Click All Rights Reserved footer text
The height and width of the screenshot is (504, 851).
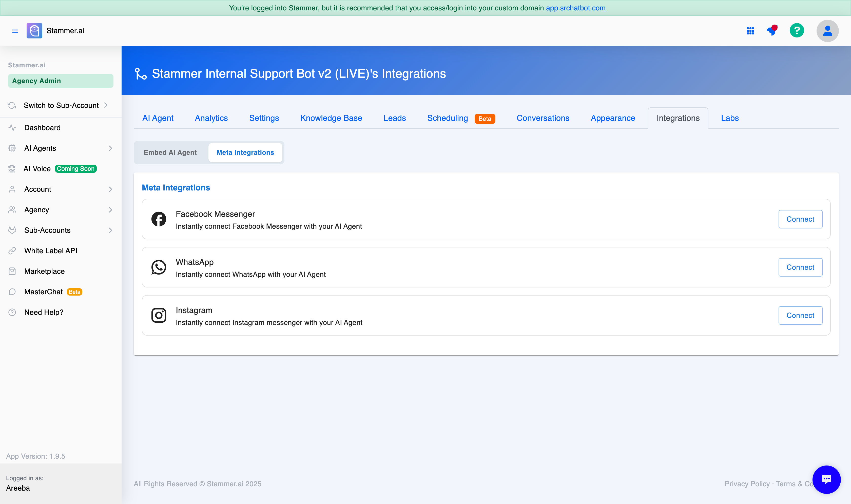pos(198,484)
